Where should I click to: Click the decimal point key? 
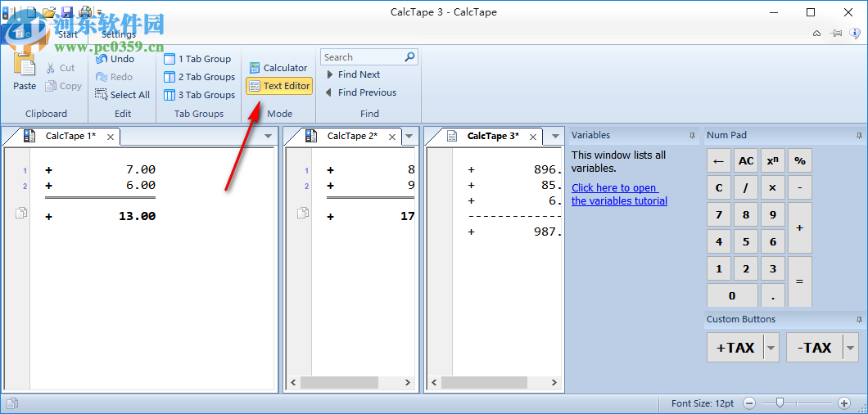coord(773,295)
